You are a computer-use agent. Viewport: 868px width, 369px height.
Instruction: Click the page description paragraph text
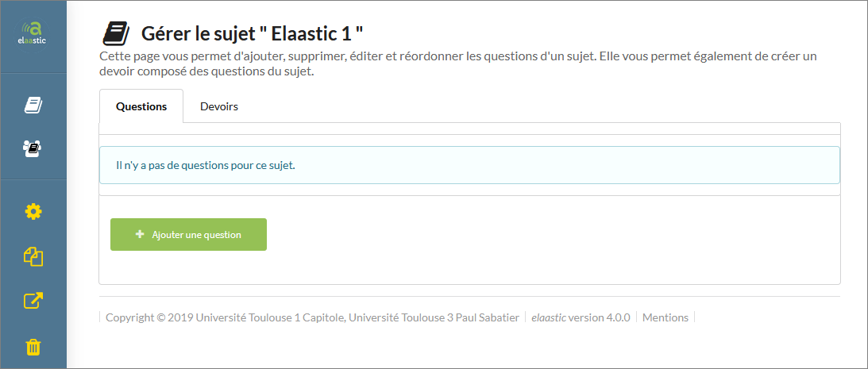[x=457, y=64]
